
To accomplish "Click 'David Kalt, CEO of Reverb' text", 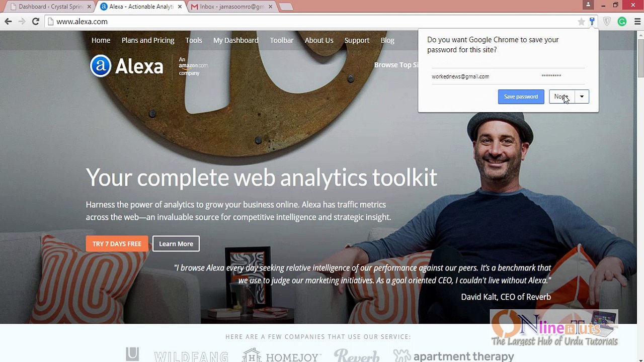I will pyautogui.click(x=506, y=297).
